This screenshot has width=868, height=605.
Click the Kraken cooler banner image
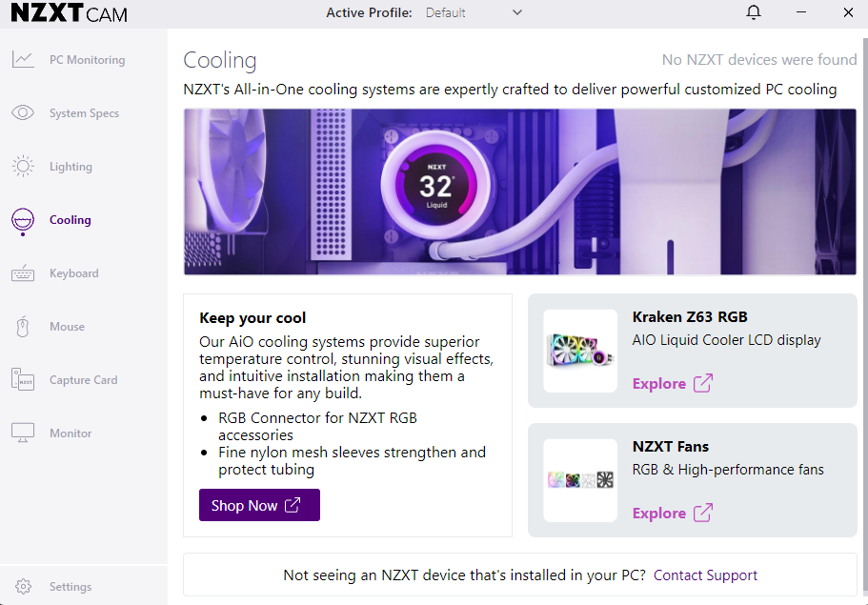coord(520,192)
